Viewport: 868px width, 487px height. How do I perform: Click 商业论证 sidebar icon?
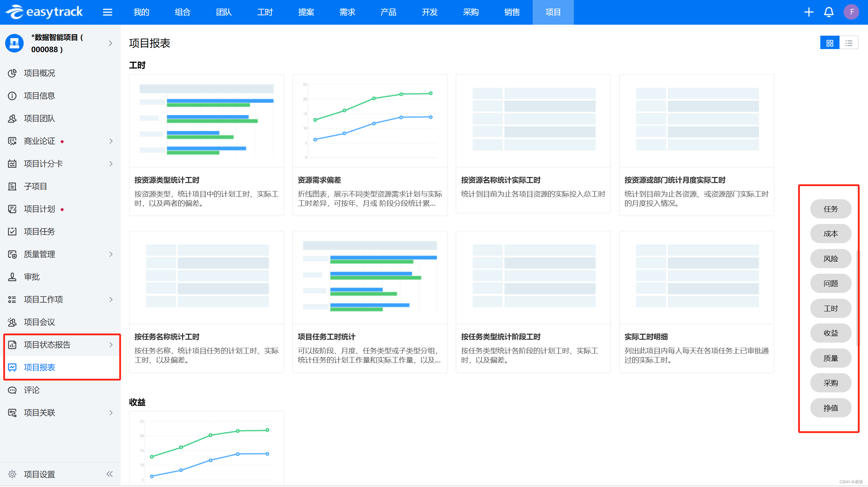pyautogui.click(x=12, y=141)
